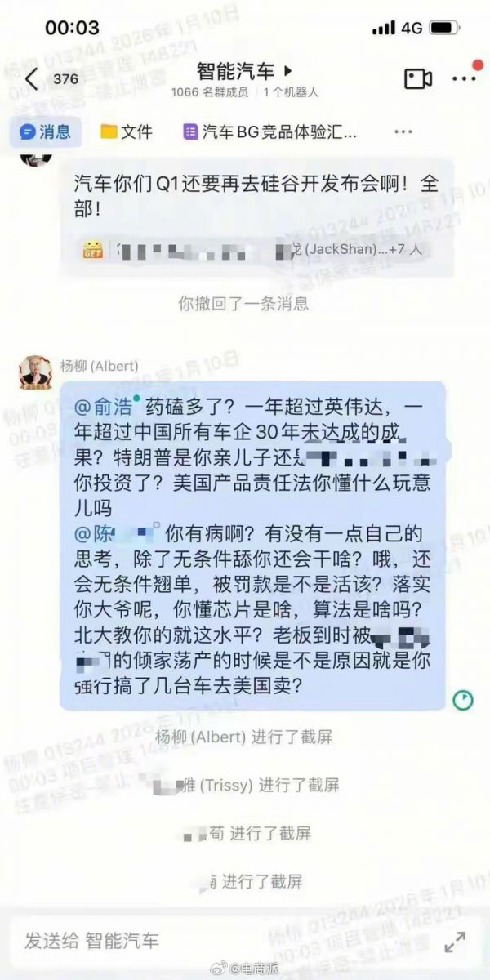Expand the message input with arrows icon
Viewport: 490px width, 980px height.
pos(456,942)
